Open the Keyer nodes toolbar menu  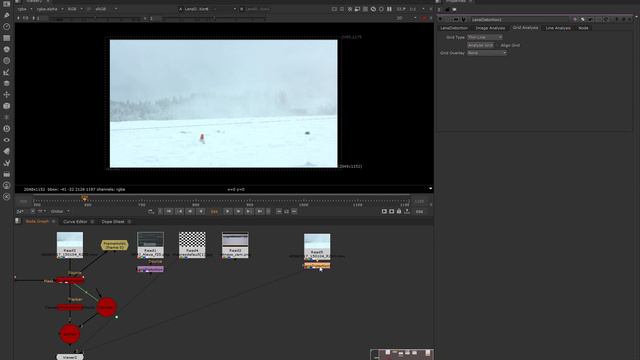point(6,72)
